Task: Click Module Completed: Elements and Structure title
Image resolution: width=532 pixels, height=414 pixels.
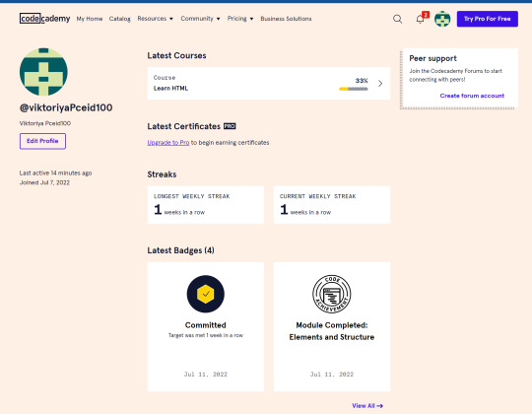Action: [332, 331]
